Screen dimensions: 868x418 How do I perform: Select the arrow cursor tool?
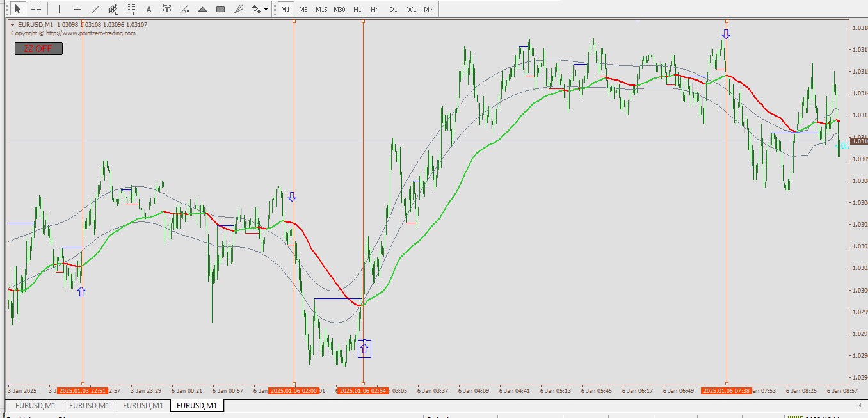point(18,9)
